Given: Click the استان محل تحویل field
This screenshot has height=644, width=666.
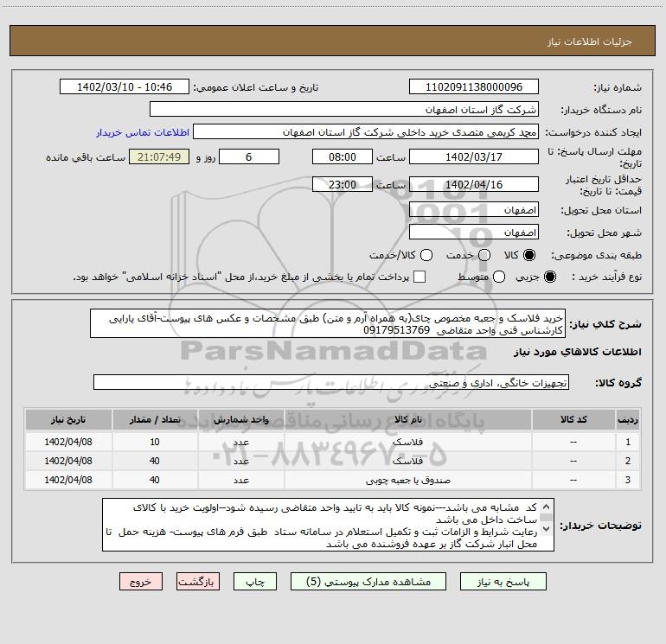Looking at the screenshot, I should pyautogui.click(x=474, y=210).
